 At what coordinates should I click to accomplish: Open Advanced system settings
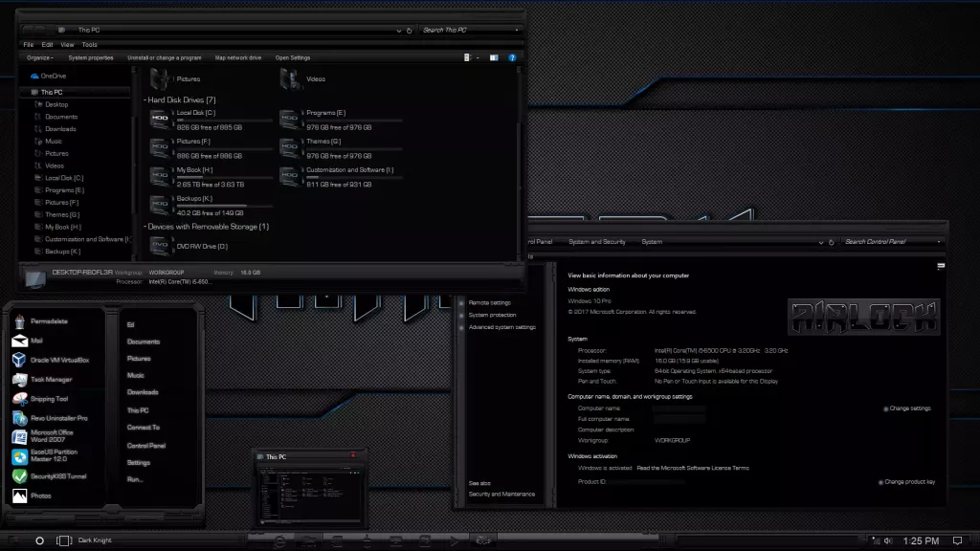coord(504,326)
